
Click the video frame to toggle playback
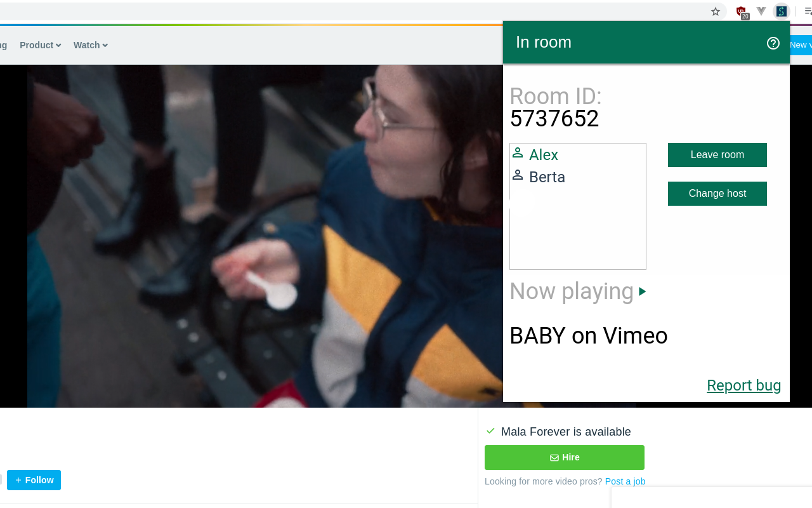(x=254, y=235)
